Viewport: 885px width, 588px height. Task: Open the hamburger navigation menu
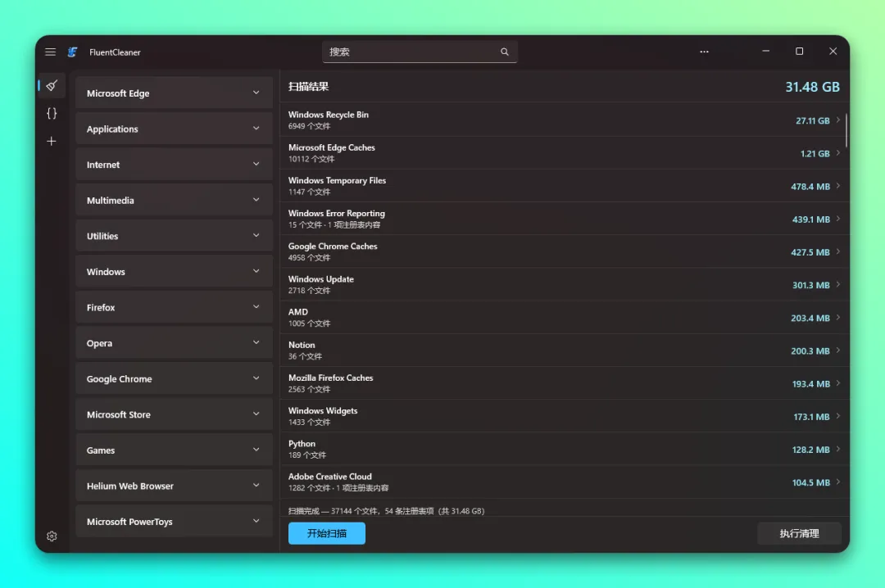pyautogui.click(x=50, y=52)
